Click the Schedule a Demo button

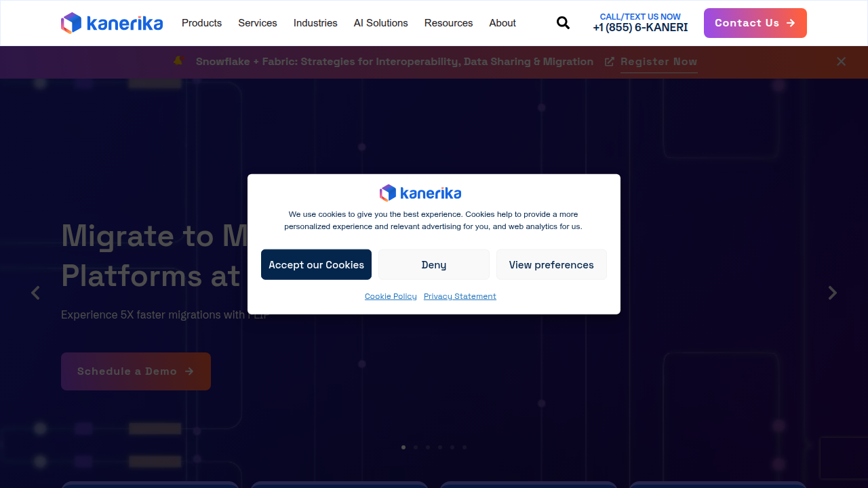(x=136, y=371)
